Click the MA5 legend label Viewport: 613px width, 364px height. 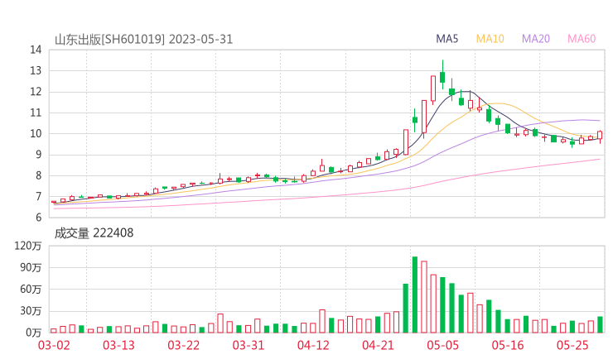(446, 39)
